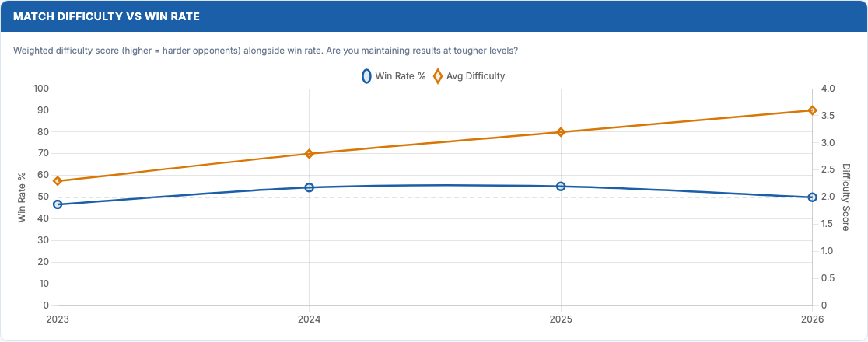Viewport: 868px width, 342px height.
Task: Click the 2024 x-axis label
Action: pyautogui.click(x=310, y=319)
